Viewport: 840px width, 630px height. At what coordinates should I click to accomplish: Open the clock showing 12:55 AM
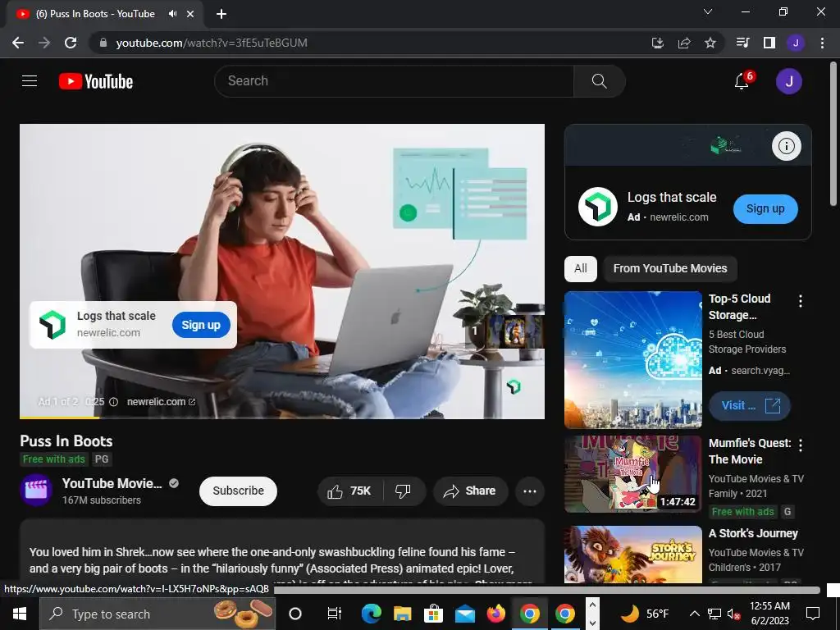click(x=769, y=614)
